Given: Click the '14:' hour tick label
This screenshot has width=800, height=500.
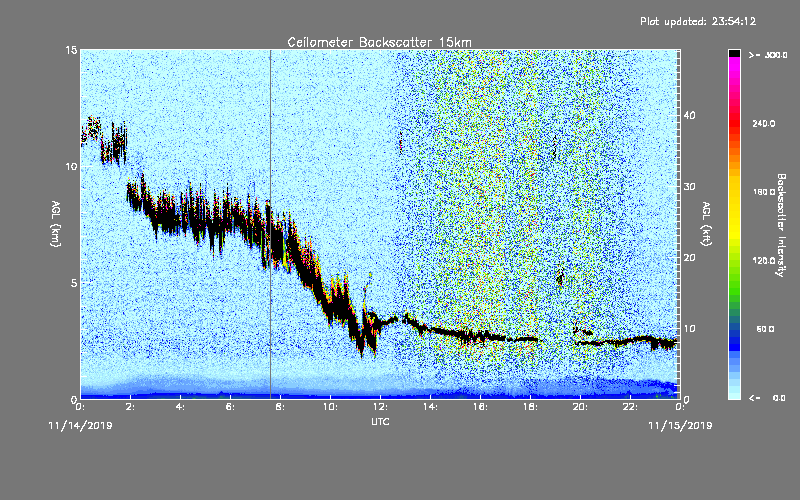Looking at the screenshot, I should coord(431,407).
